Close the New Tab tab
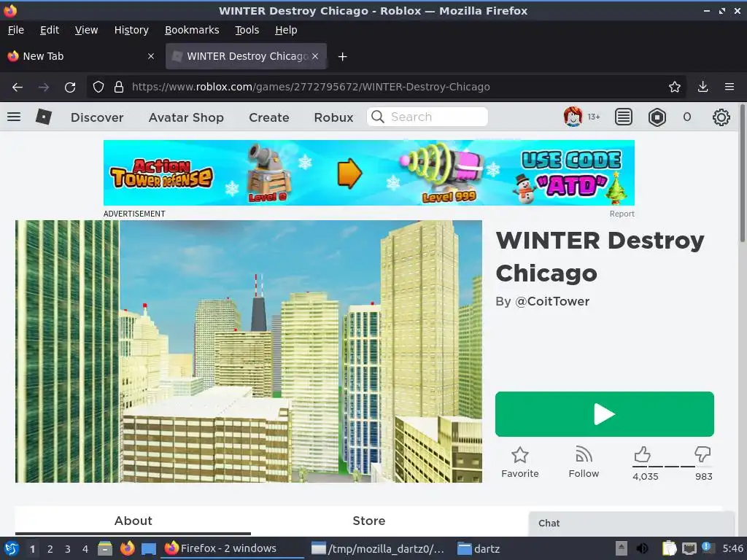This screenshot has height=560, width=747. click(x=151, y=56)
